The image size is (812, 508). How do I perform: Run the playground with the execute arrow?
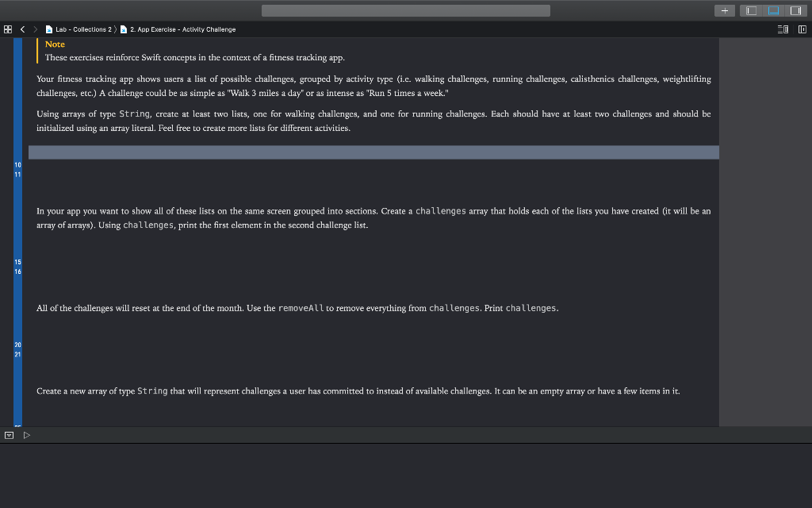(x=27, y=435)
